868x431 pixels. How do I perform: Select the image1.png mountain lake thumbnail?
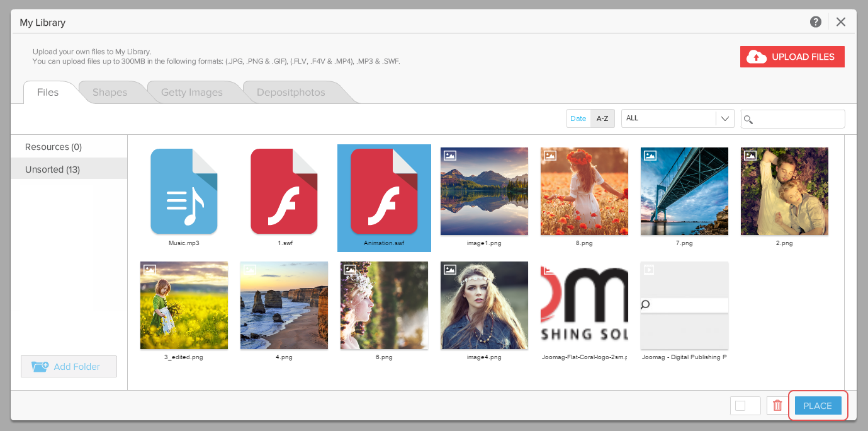pos(484,192)
